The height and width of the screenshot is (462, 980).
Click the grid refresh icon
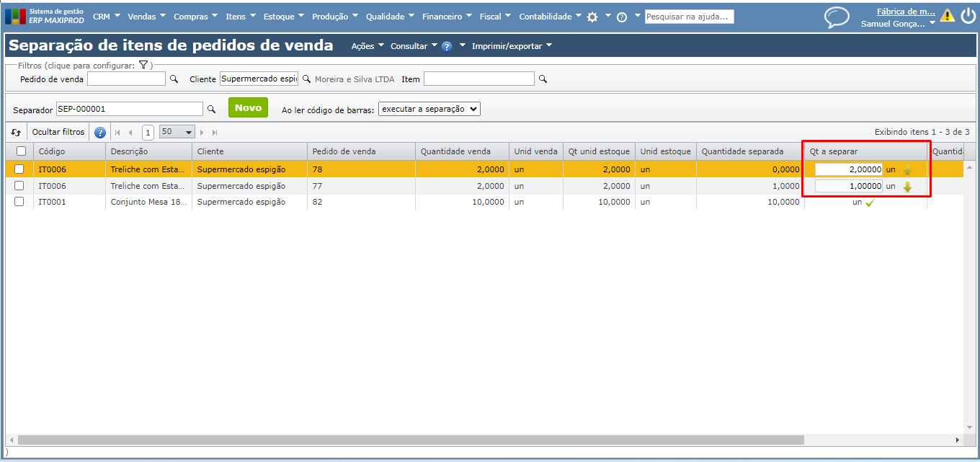click(15, 133)
